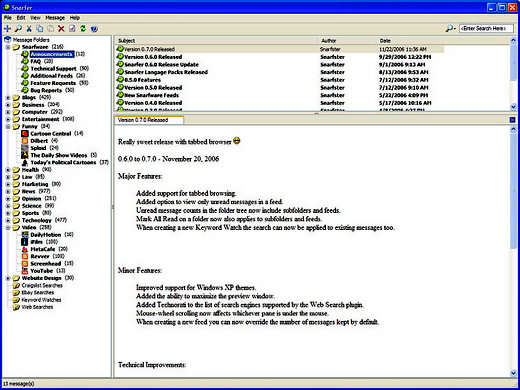520x390 pixels.
Task: Click the FAQ feed icon
Action: [25, 61]
